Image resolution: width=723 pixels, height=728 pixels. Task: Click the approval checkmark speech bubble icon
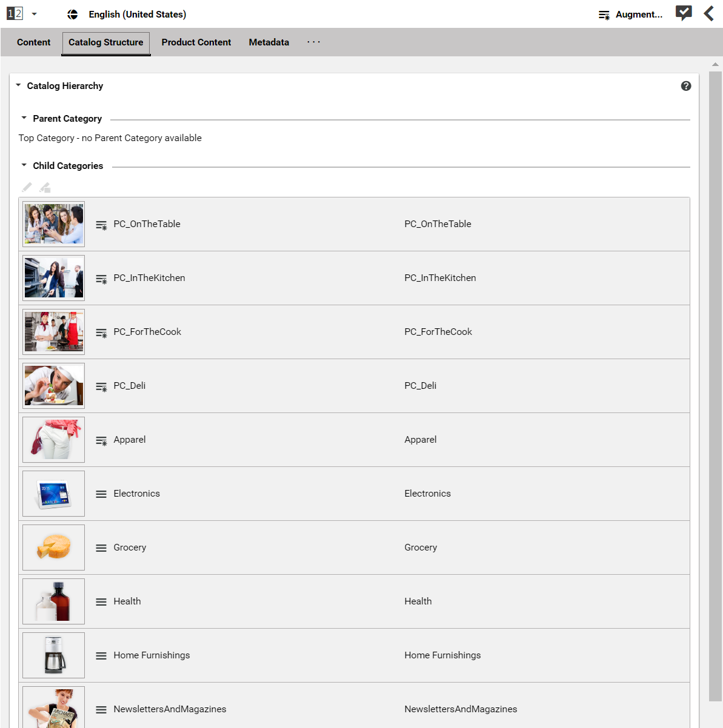[x=684, y=12]
